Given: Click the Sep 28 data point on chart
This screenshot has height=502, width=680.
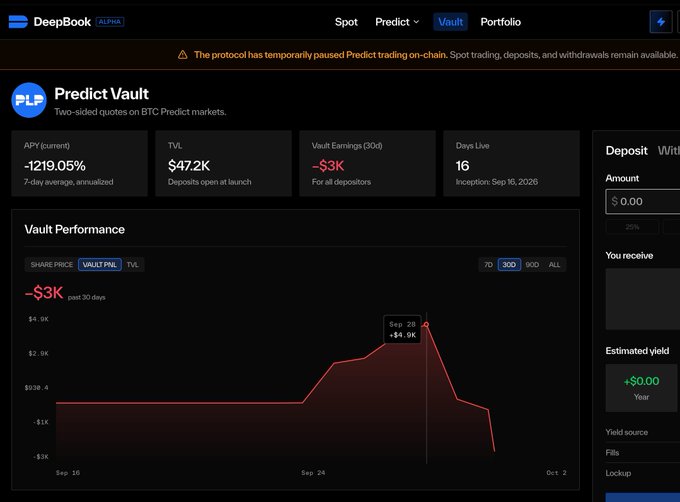Looking at the screenshot, I should pyautogui.click(x=426, y=324).
